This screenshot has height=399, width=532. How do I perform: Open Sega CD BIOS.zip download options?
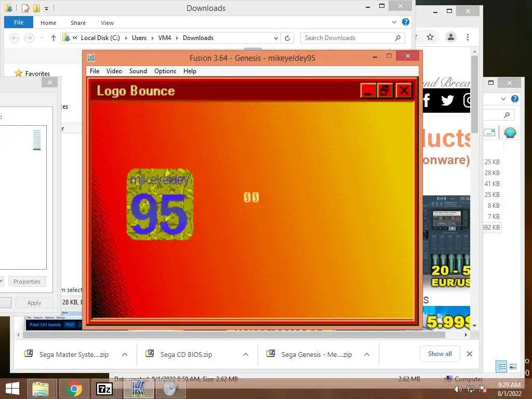point(246,354)
